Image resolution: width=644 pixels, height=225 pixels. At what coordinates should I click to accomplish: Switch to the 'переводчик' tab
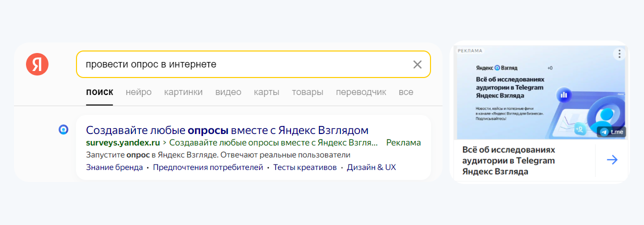click(361, 92)
